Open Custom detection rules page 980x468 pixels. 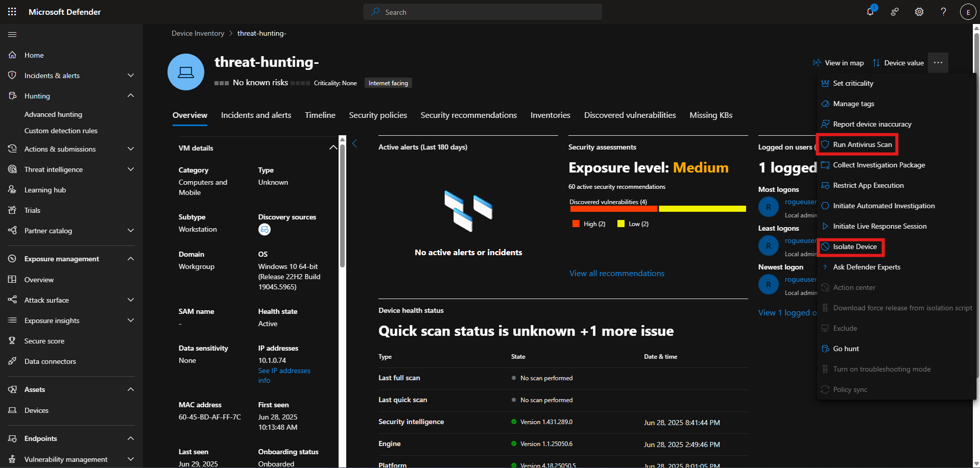(61, 131)
